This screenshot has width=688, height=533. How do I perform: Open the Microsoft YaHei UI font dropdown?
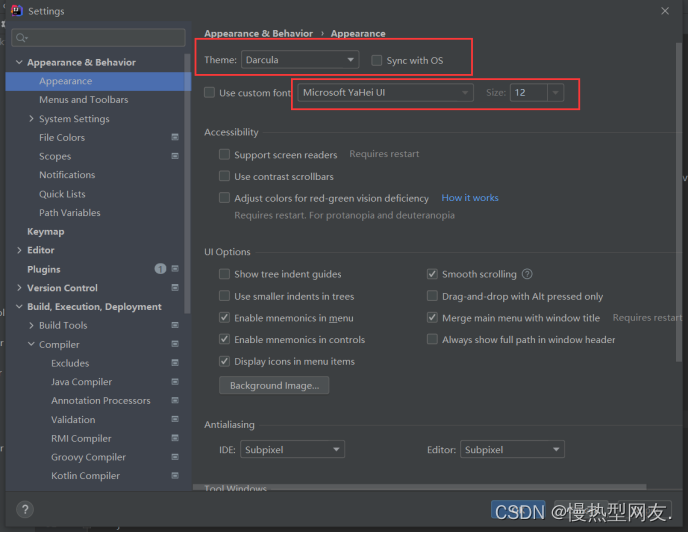(385, 93)
